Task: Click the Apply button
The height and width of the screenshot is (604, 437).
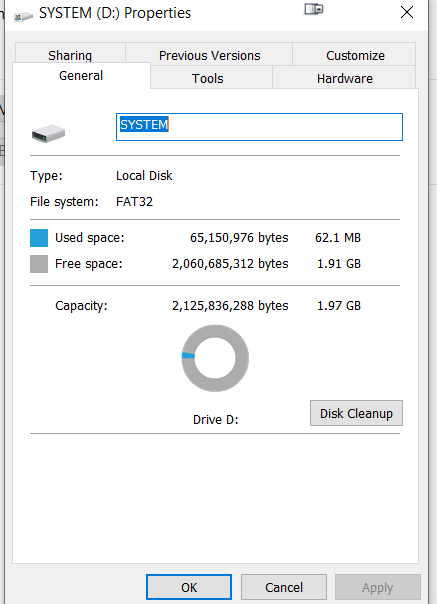Action: pos(378,587)
